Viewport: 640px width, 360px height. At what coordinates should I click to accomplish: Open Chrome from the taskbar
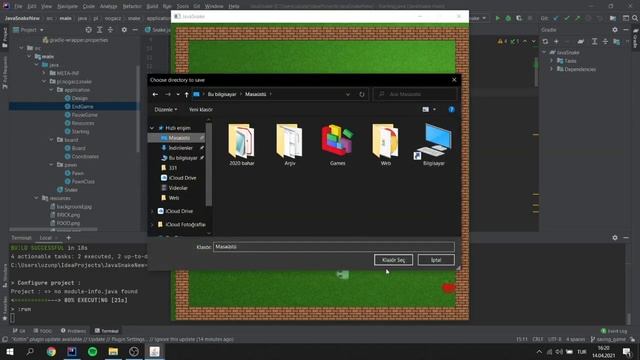51,351
